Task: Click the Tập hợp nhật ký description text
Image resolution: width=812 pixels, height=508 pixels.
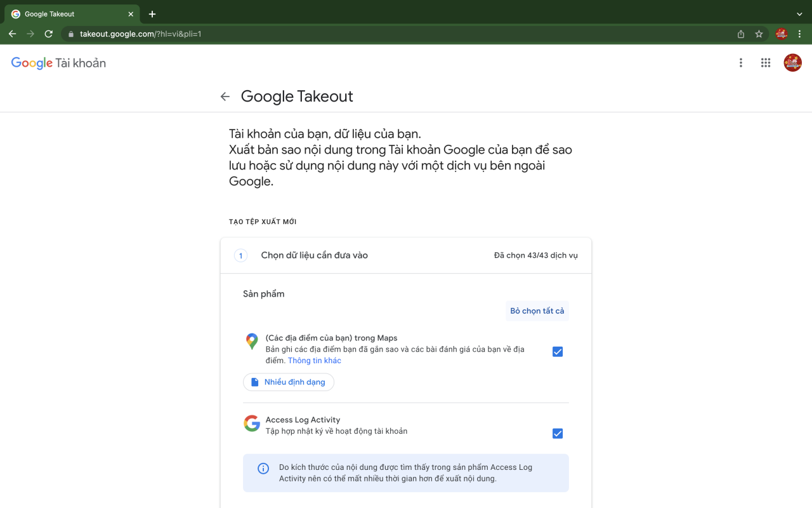Action: click(337, 431)
